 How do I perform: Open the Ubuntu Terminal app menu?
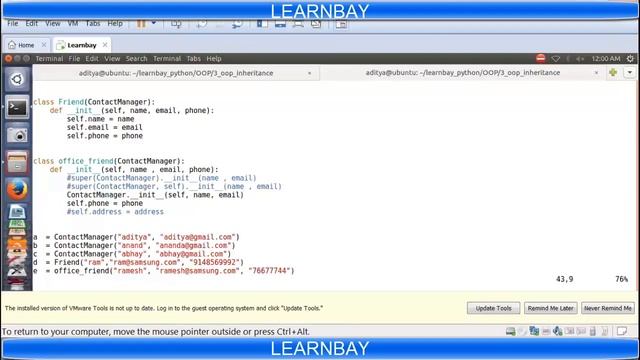tap(49, 59)
